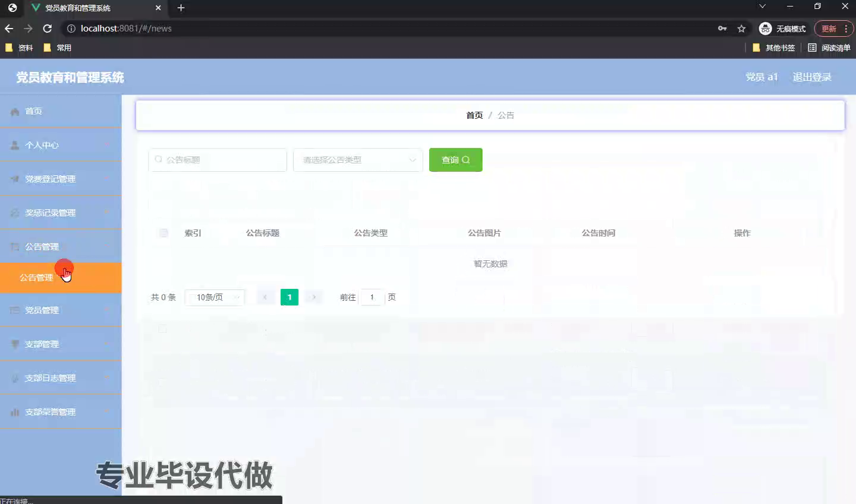Click the 公告图片 column header
The height and width of the screenshot is (504, 856).
coord(484,233)
